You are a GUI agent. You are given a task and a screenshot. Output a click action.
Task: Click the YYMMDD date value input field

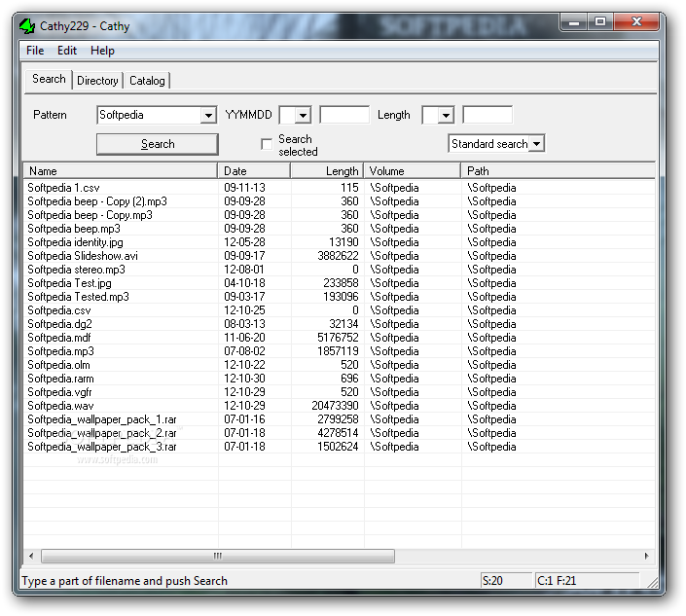coord(344,115)
